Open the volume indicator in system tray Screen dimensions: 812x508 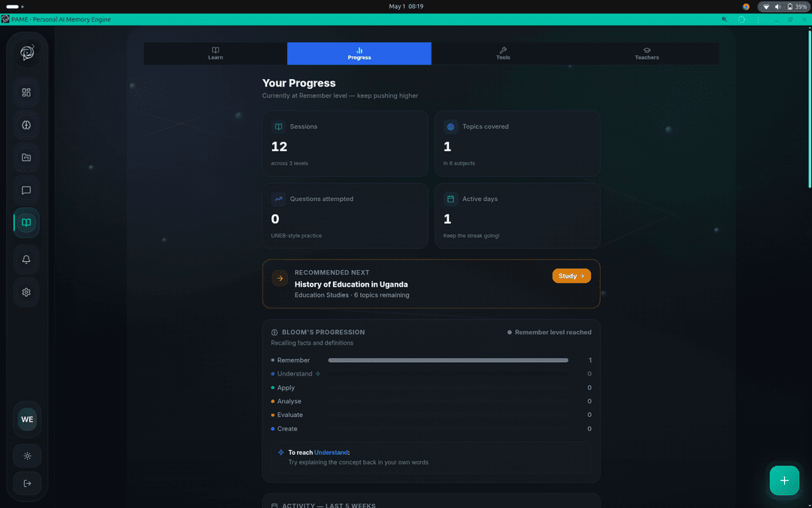(778, 7)
